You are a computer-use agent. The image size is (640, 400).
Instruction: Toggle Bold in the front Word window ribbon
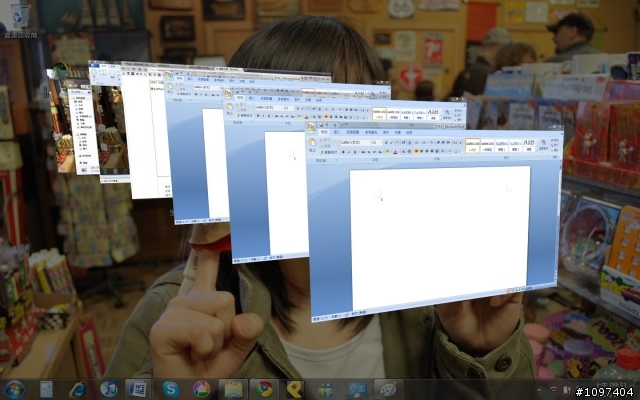[x=343, y=152]
